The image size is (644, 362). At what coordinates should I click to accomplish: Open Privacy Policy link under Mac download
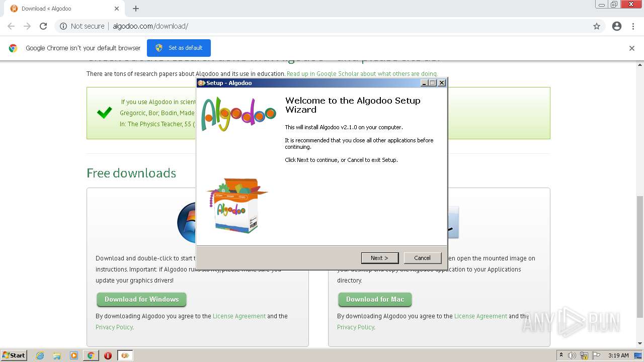point(356,327)
